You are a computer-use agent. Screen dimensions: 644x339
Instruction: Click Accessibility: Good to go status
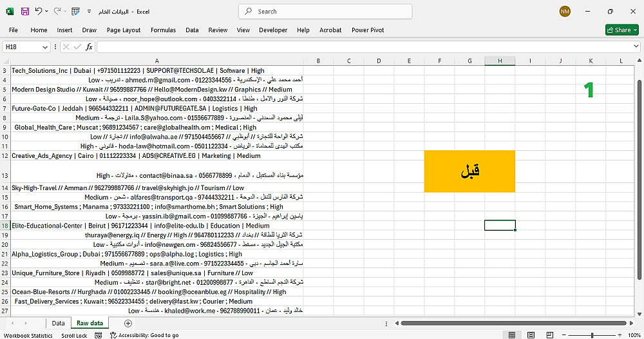pos(144,335)
